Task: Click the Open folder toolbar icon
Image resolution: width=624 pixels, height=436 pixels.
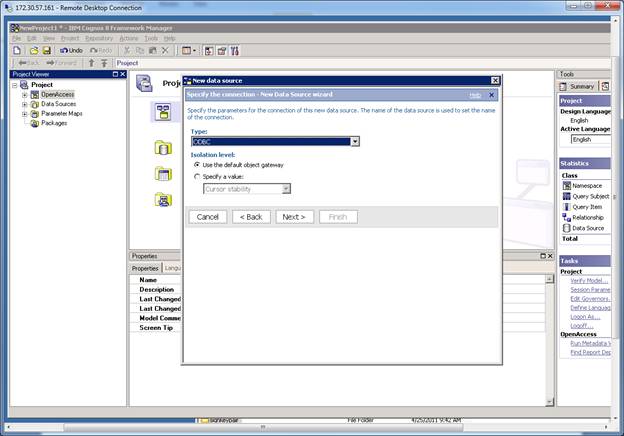Action: (x=33, y=50)
